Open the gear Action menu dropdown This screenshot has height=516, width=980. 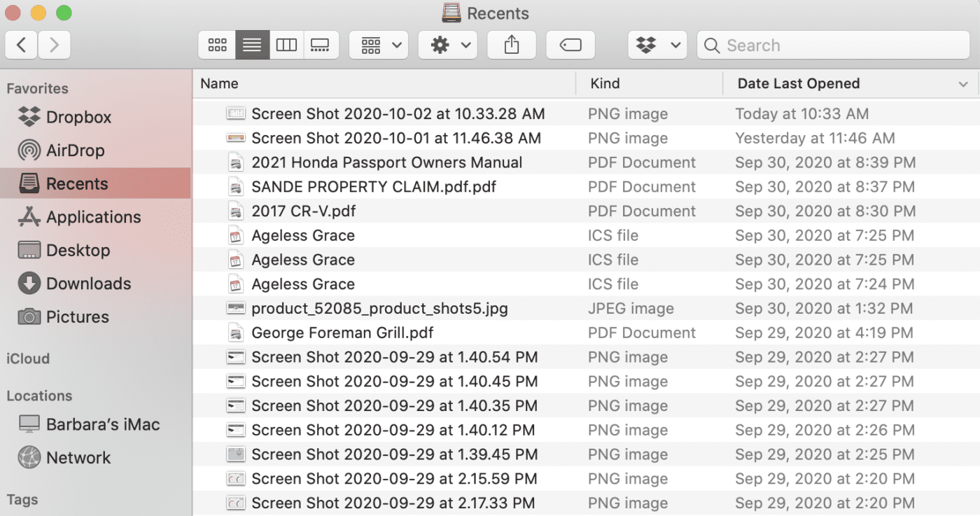tap(448, 46)
